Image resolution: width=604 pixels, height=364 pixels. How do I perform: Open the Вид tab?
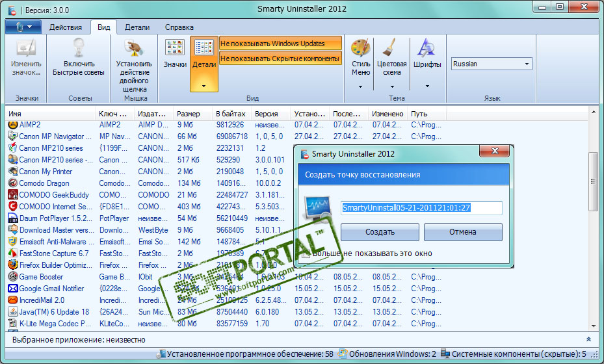103,27
